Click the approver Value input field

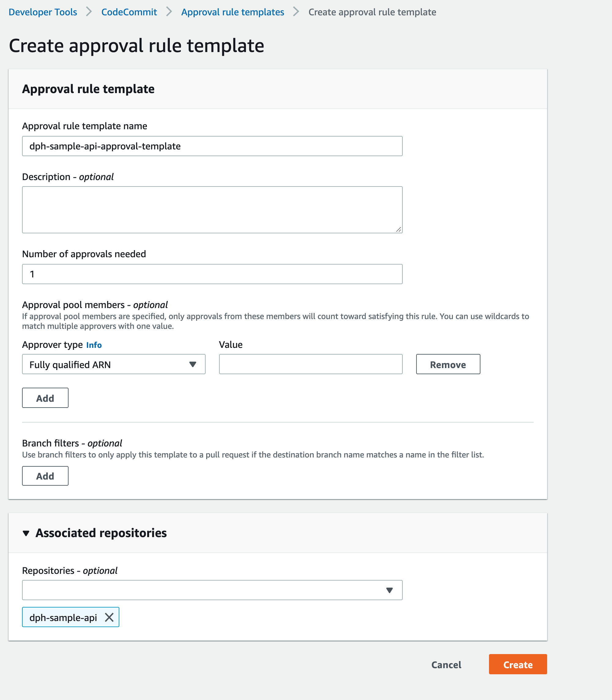(x=311, y=364)
